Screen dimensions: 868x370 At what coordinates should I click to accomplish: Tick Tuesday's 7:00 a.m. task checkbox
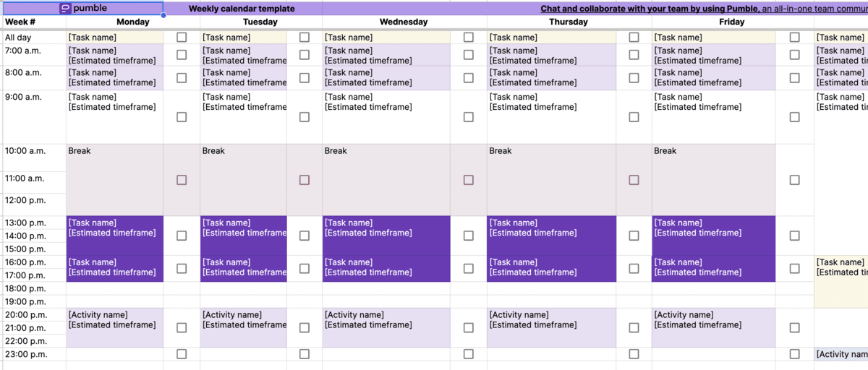(305, 55)
